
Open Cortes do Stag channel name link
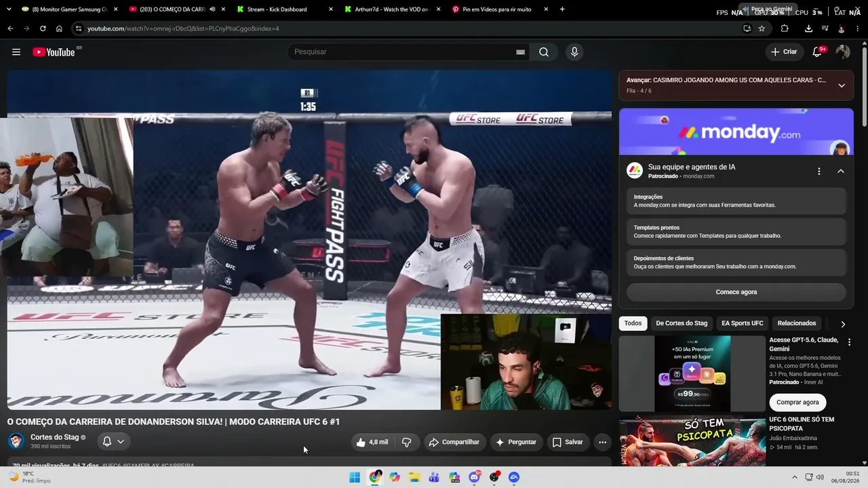54,437
